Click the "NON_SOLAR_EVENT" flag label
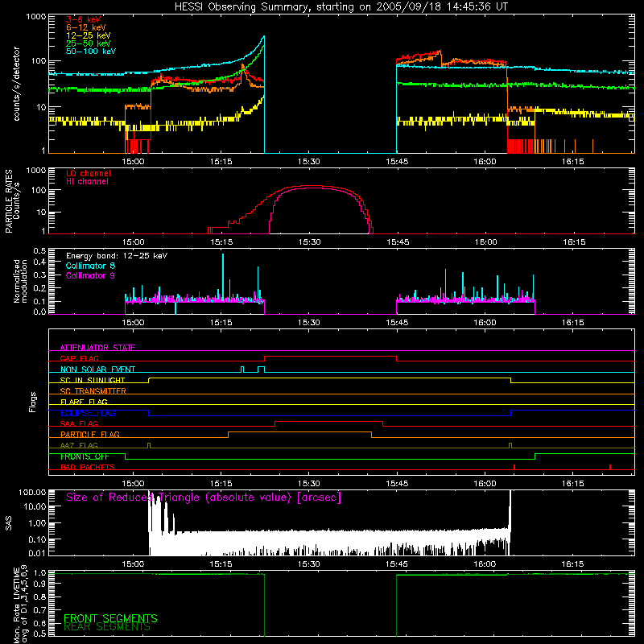This screenshot has width=644, height=644. pyautogui.click(x=97, y=369)
